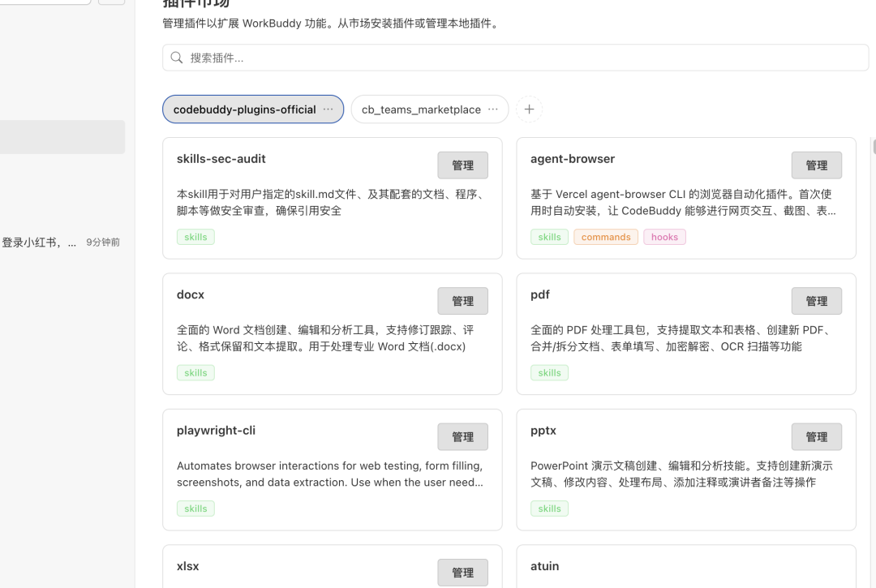Click the scrollbar on the right edge
This screenshot has height=588, width=876.
pos(874,146)
